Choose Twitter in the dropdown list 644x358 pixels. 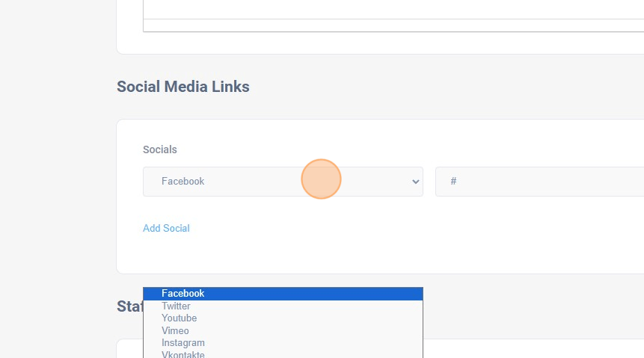pos(176,306)
